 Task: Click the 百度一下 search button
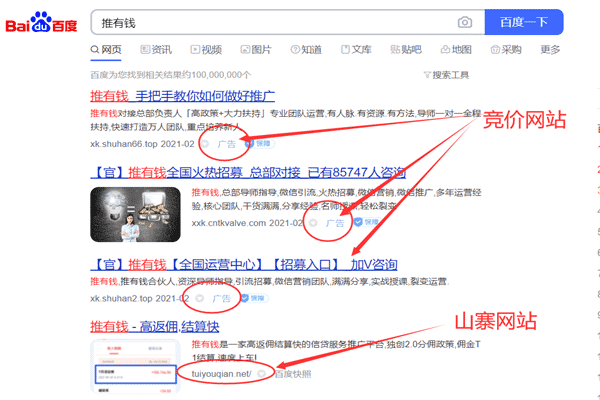[524, 22]
